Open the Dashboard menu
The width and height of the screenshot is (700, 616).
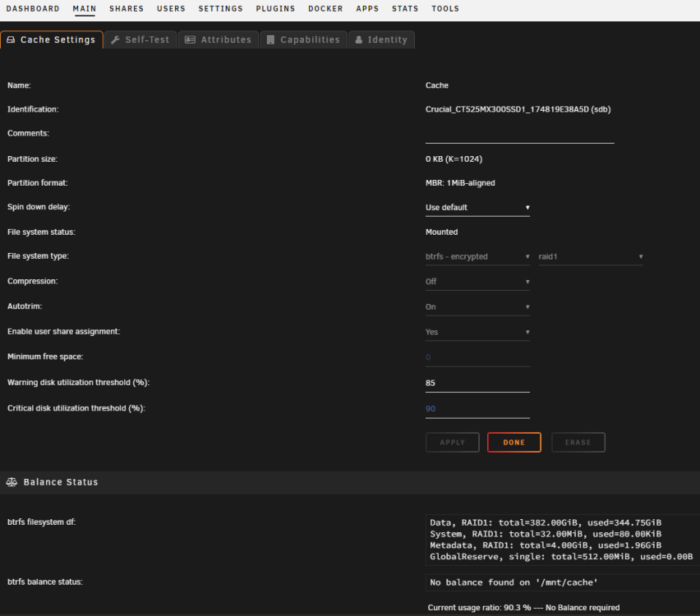(33, 8)
